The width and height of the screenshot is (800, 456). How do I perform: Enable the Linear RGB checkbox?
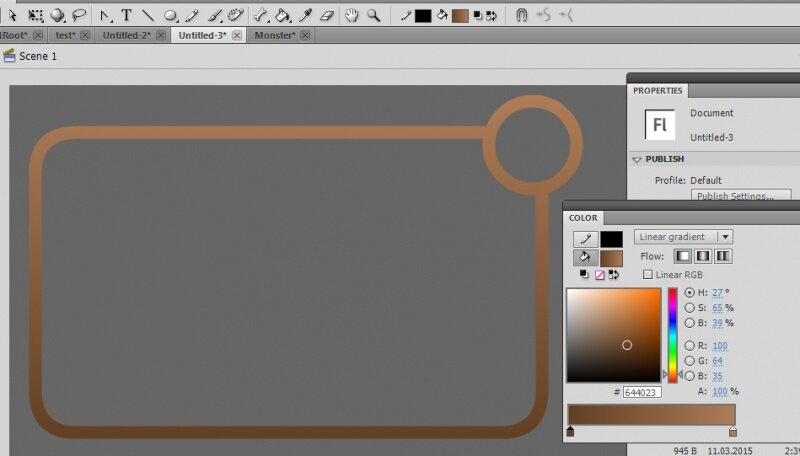coord(648,274)
